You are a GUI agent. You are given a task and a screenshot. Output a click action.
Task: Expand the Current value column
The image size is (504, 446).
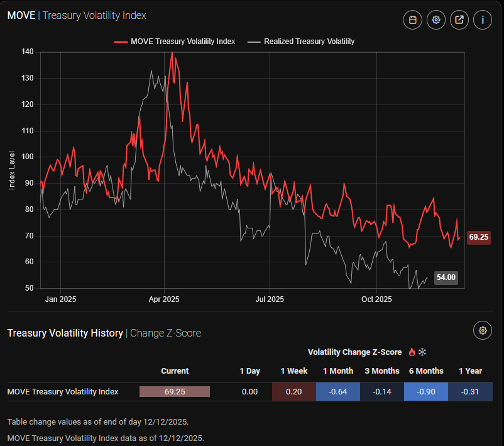pyautogui.click(x=175, y=371)
